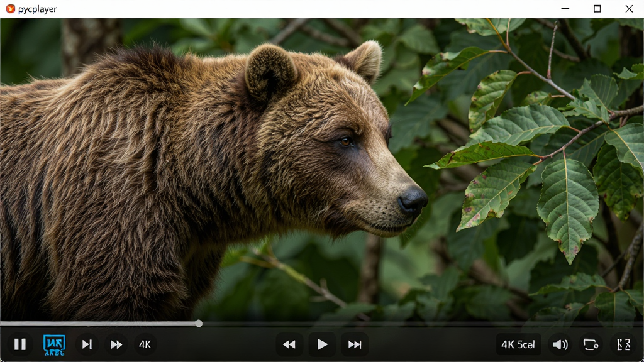Maximize the pycplayer window

(x=597, y=9)
